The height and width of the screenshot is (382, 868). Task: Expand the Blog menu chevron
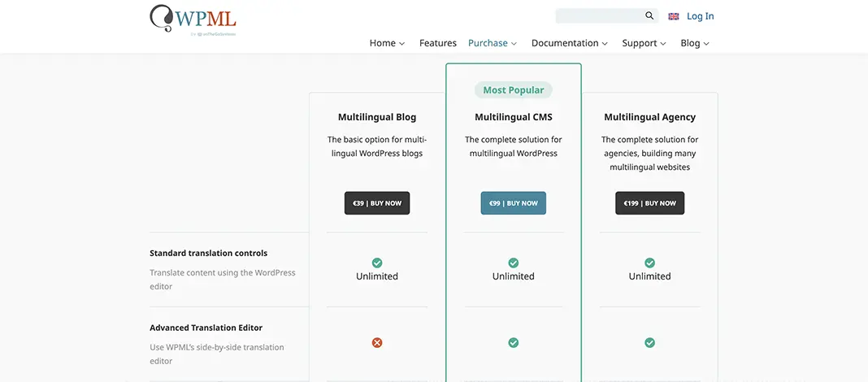coord(706,44)
